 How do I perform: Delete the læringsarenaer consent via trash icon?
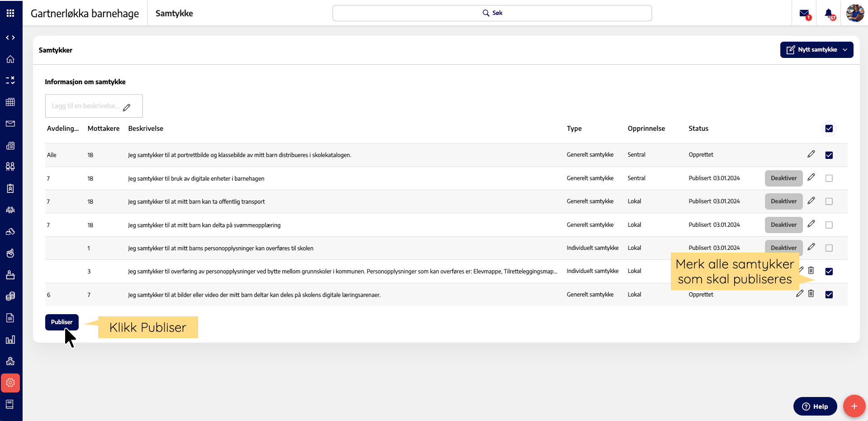pos(811,293)
